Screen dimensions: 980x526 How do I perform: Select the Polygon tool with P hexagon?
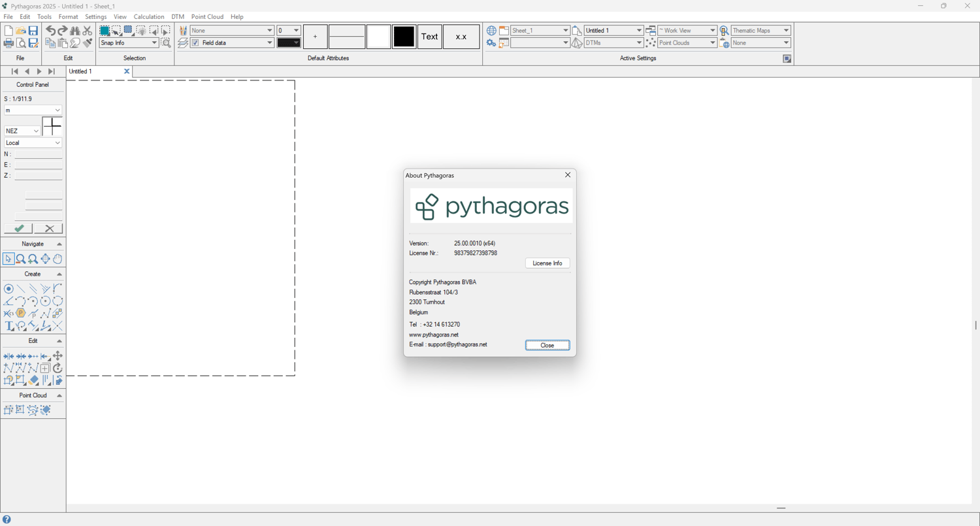[x=21, y=314]
